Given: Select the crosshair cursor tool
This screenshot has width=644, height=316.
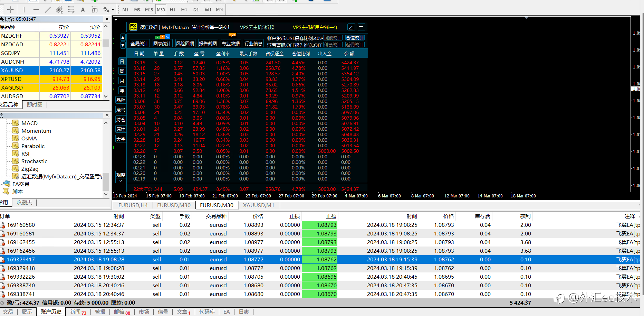Looking at the screenshot, I should pos(10,10).
